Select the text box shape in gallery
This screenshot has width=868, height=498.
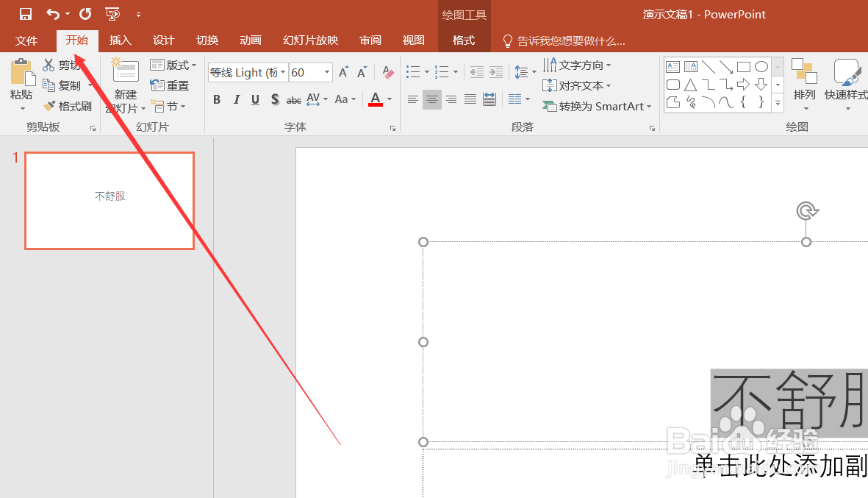click(x=672, y=67)
